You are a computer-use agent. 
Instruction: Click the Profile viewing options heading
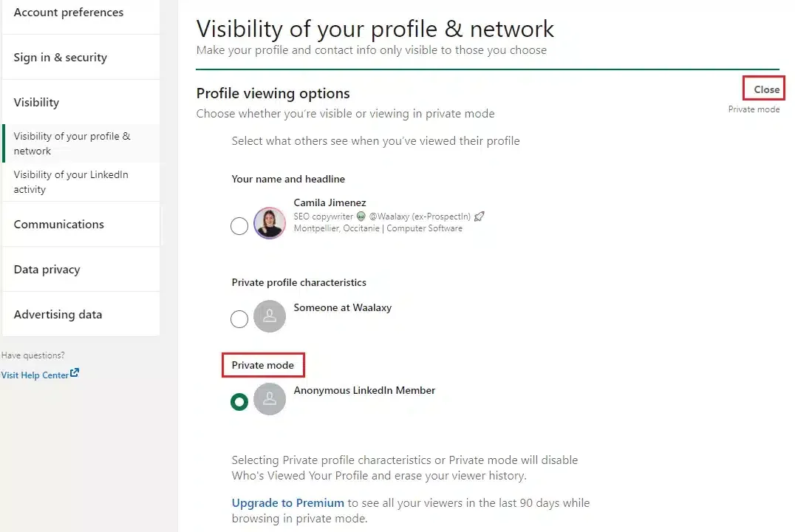click(x=273, y=93)
